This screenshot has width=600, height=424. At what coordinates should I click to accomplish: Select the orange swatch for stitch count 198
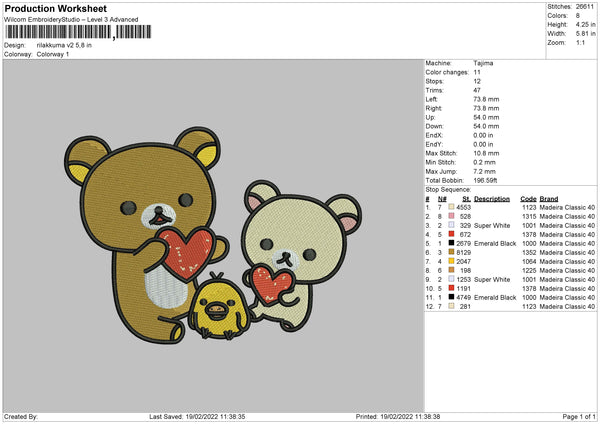pos(451,270)
